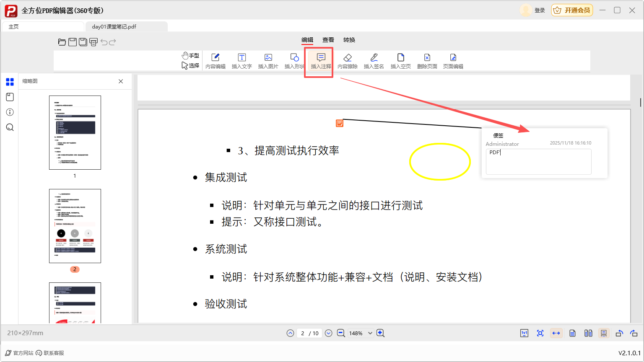This screenshot has width=644, height=362.
Task: Click the vertical scrollbar handle on right edge
Action: [x=640, y=102]
